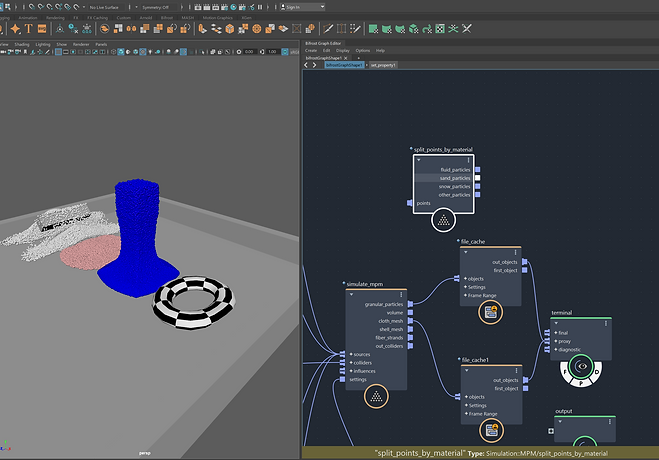Click the green checkered UV editor shelf icon
This screenshot has width=659, height=460.
pyautogui.click(x=440, y=29)
